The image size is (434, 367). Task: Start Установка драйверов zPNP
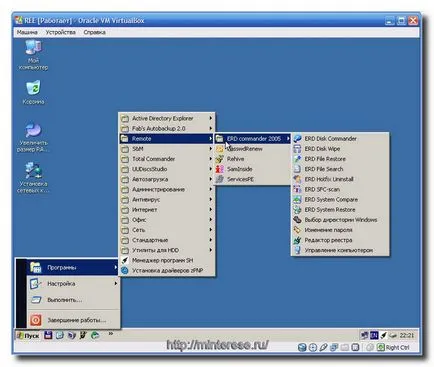tap(167, 270)
